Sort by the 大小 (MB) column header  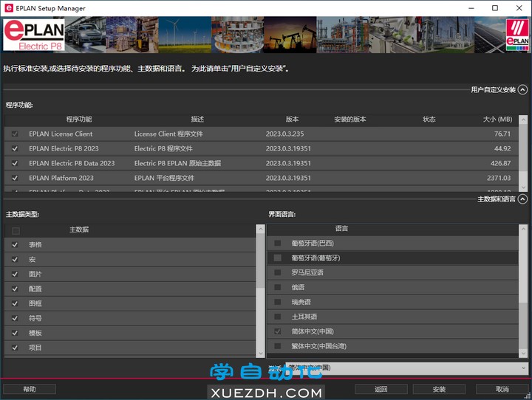pyautogui.click(x=497, y=120)
